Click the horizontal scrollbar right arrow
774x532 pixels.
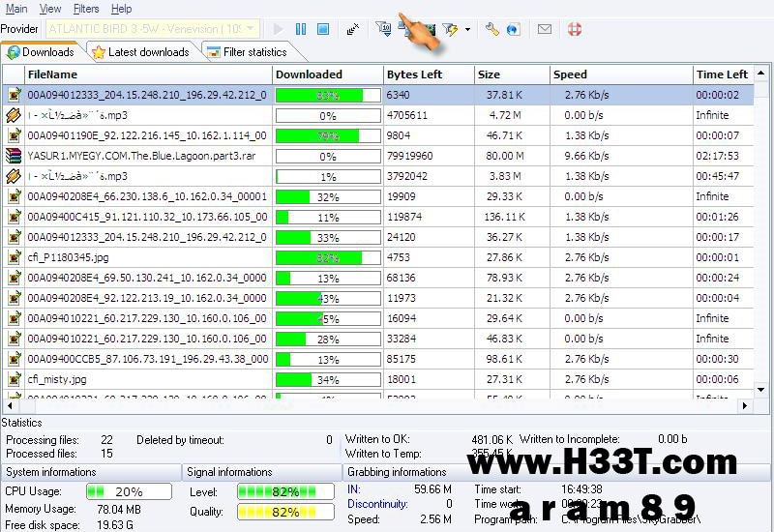[x=743, y=406]
